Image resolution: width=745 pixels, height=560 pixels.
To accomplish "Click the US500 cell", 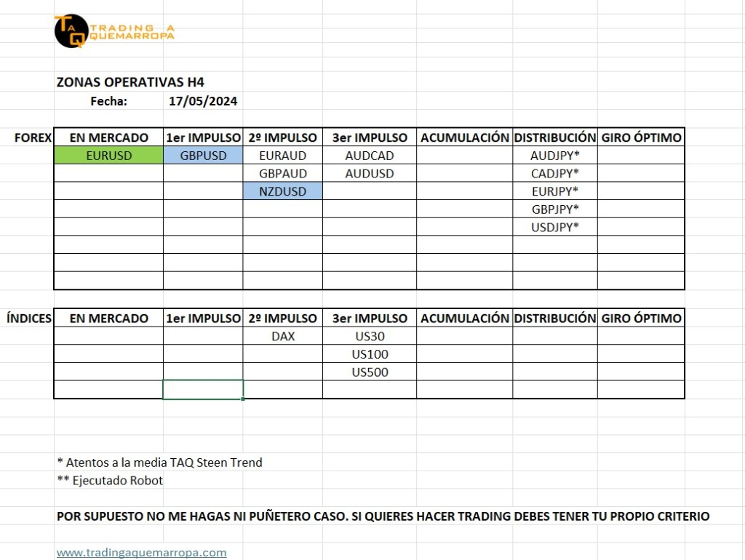I will [369, 372].
